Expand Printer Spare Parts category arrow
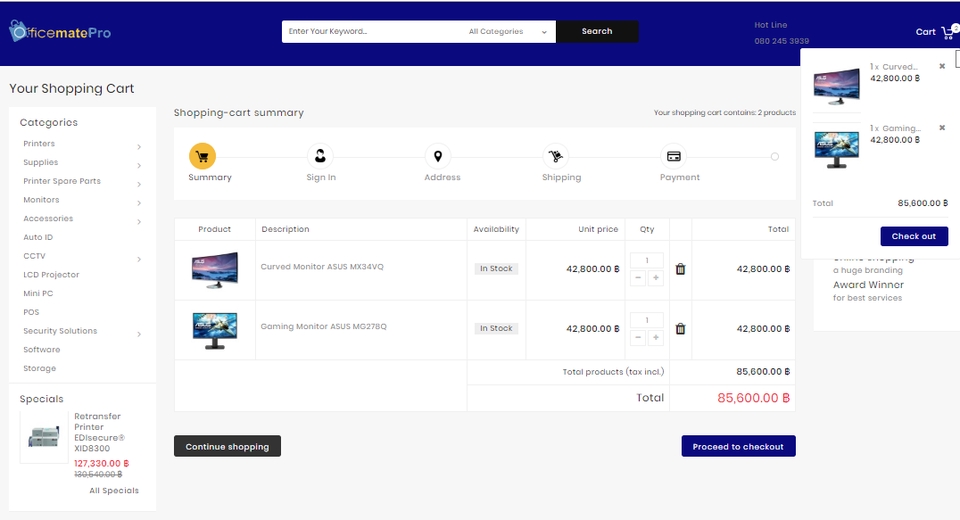Screen dimensions: 960x520 click(139, 184)
